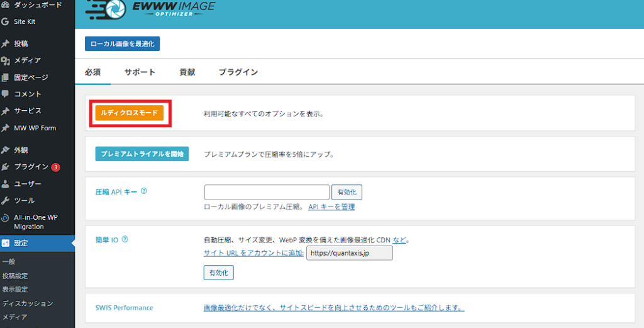Click the プラグイン plug icon
This screenshot has width=644, height=328.
6,167
